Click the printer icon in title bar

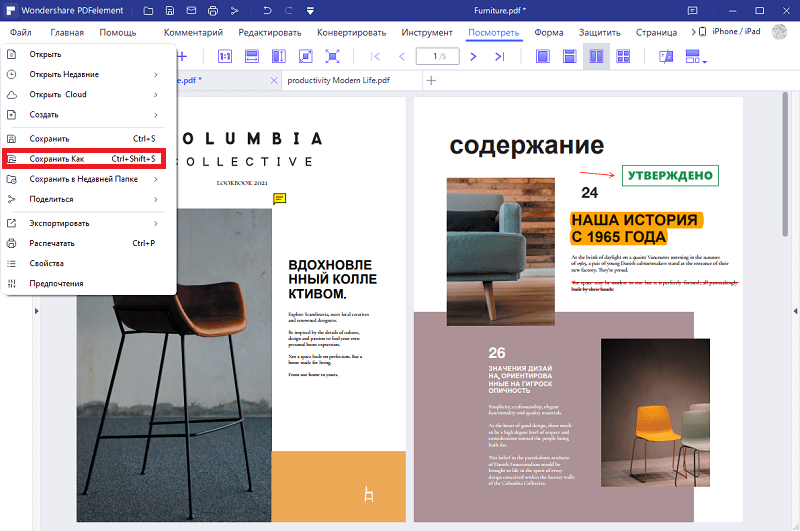(x=213, y=10)
